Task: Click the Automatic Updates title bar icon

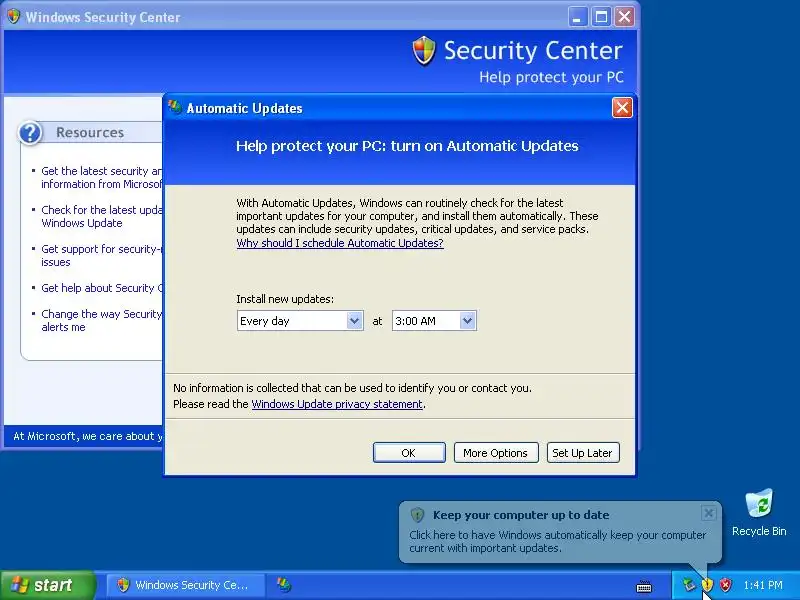Action: [x=175, y=107]
